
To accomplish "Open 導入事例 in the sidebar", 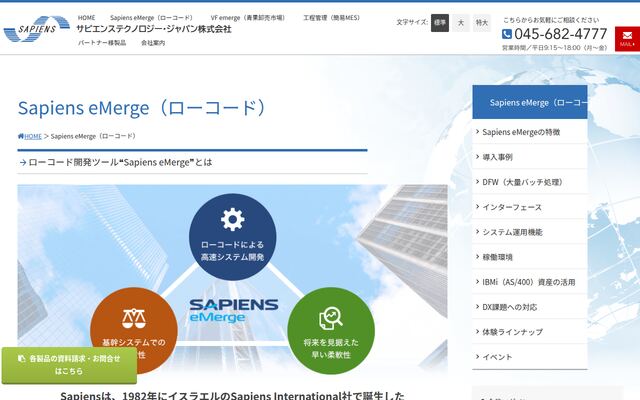I will click(x=530, y=157).
